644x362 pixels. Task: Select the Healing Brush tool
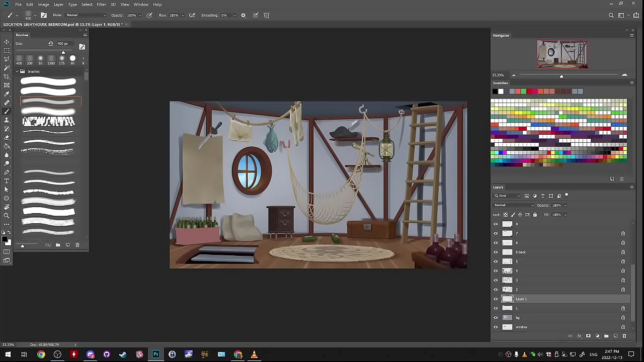(7, 103)
